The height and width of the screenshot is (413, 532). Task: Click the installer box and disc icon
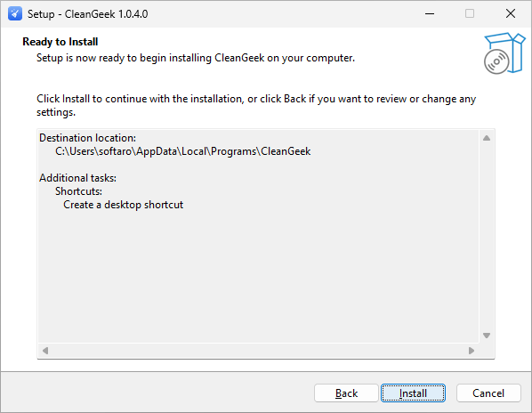[504, 53]
